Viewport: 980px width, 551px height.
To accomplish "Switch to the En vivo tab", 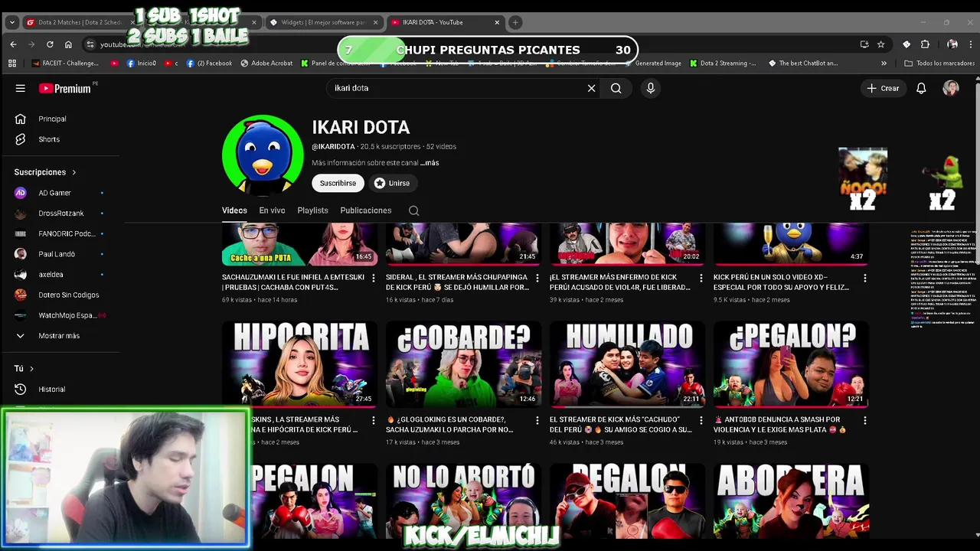I will [x=272, y=210].
